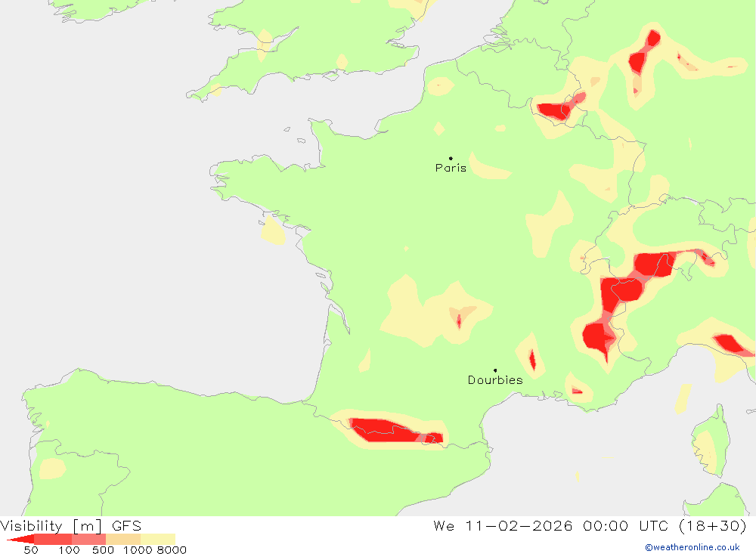Click the red arrow legend swatch below 50
Image resolution: width=756 pixels, height=554 pixels.
(x=20, y=539)
